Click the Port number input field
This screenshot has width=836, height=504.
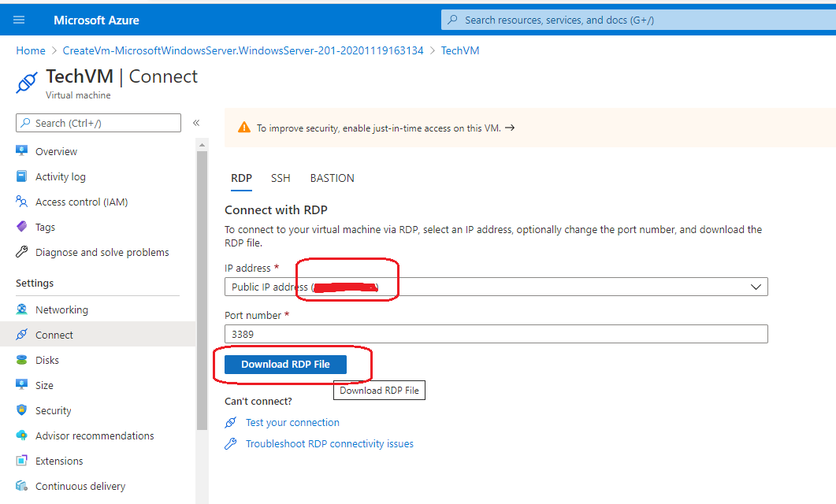[x=496, y=334]
